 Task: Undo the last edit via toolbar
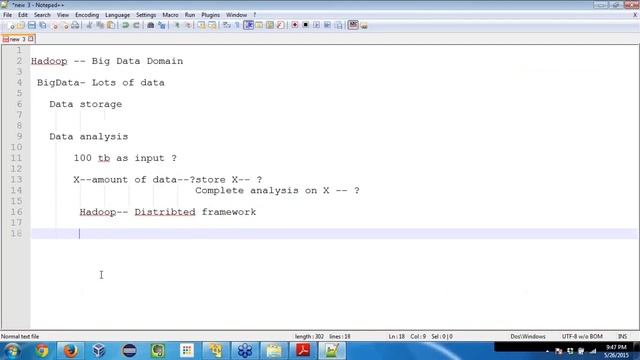point(125,25)
